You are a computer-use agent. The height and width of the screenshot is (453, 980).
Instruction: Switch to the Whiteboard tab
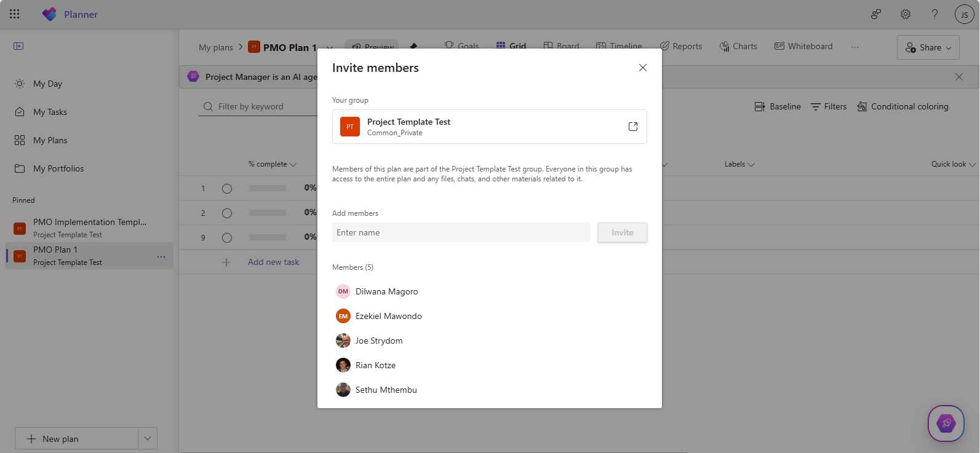803,46
